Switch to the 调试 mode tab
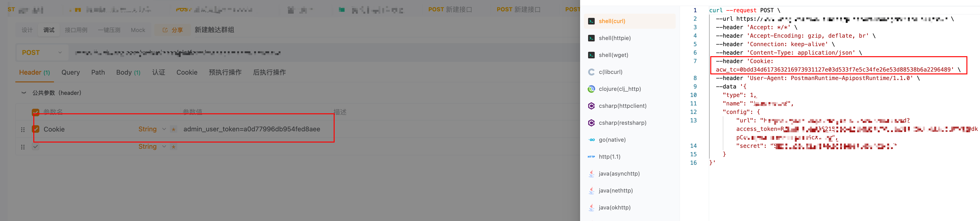Viewport: 980px width, 221px height. tap(49, 30)
